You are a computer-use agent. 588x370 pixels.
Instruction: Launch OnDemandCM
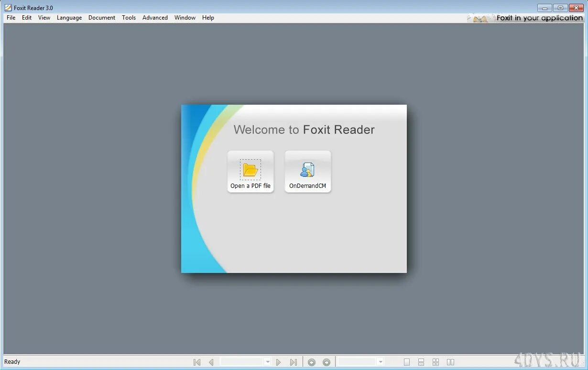307,171
